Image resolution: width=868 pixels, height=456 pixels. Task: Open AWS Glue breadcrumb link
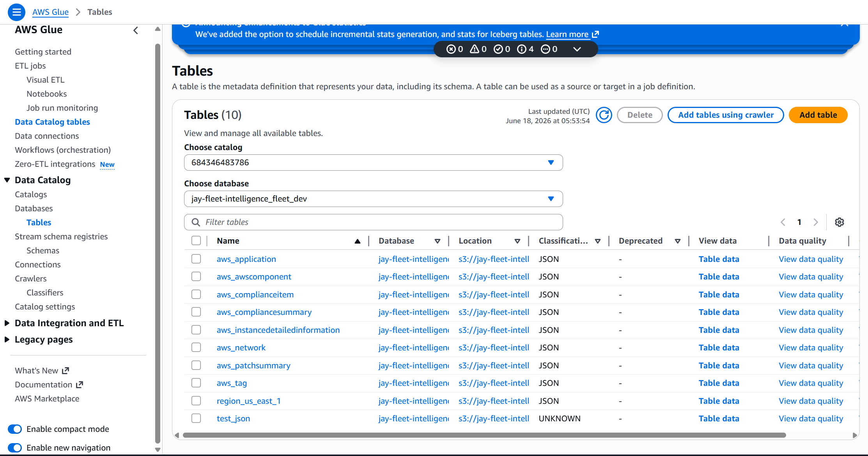[50, 12]
